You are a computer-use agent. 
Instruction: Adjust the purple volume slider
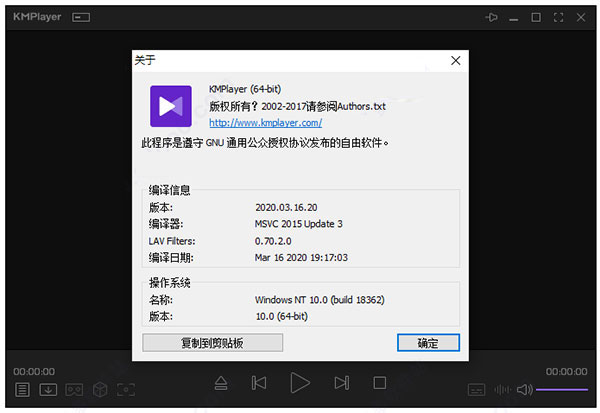pos(562,390)
